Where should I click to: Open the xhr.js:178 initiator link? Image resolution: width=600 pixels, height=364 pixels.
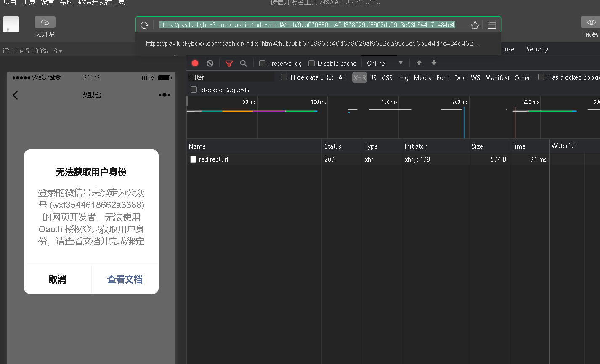pyautogui.click(x=417, y=159)
